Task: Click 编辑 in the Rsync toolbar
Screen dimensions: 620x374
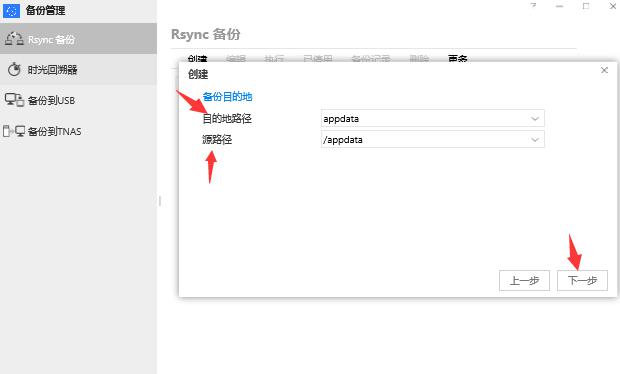Action: coord(236,59)
